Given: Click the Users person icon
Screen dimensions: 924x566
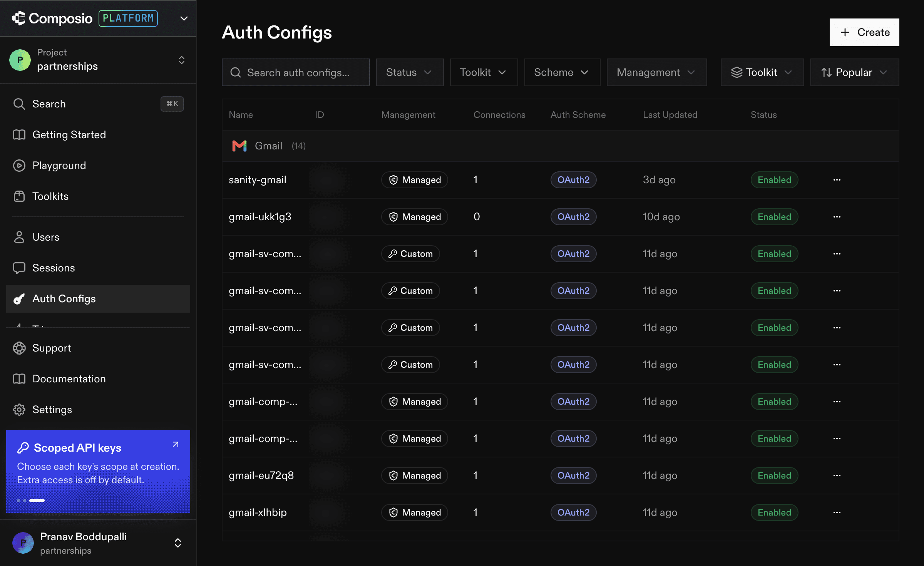Looking at the screenshot, I should (19, 237).
